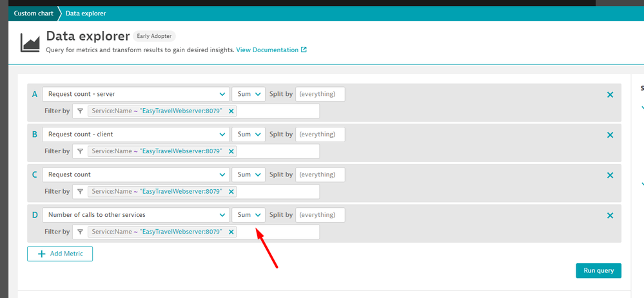
Task: Expand Request count - client metric selector
Action: (x=135, y=135)
